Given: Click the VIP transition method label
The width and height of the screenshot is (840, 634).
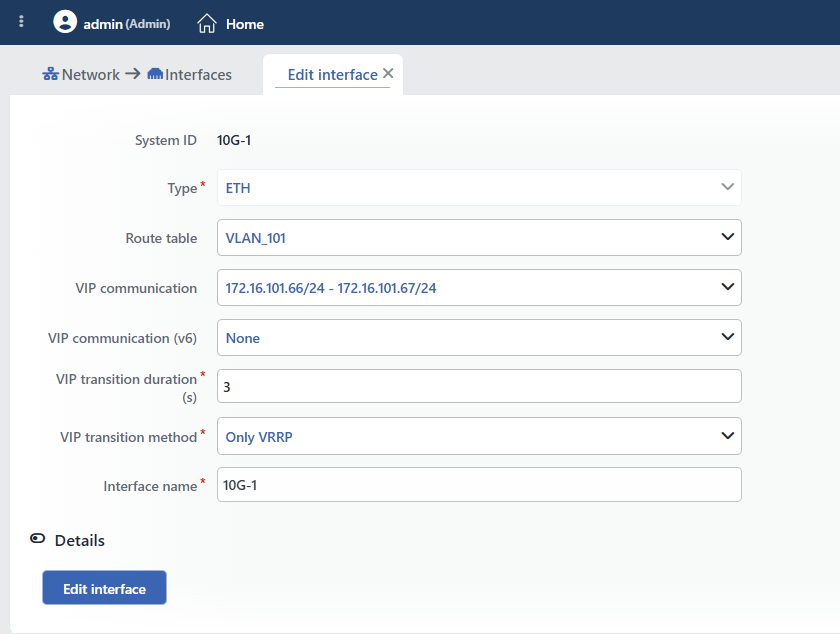Looking at the screenshot, I should pos(129,437).
